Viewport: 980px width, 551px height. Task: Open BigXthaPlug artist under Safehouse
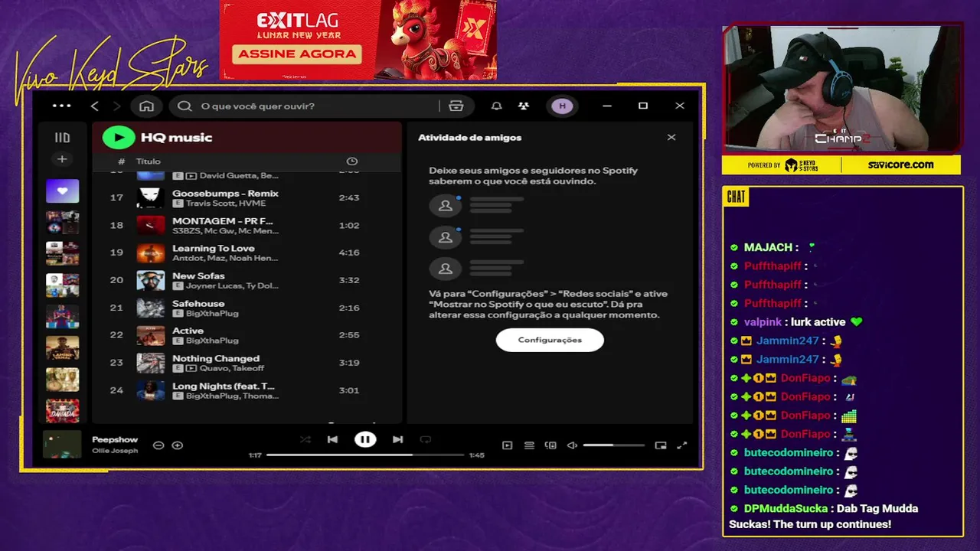coord(212,314)
